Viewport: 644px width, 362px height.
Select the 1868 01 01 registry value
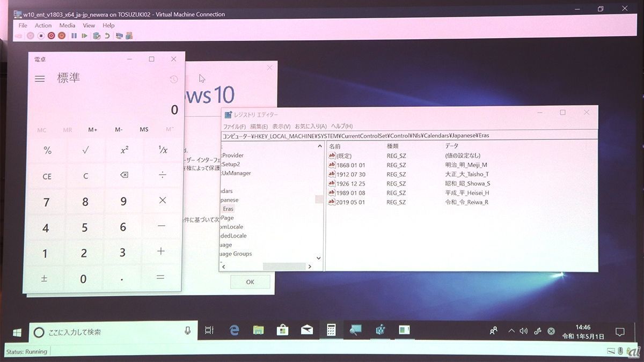click(x=347, y=165)
